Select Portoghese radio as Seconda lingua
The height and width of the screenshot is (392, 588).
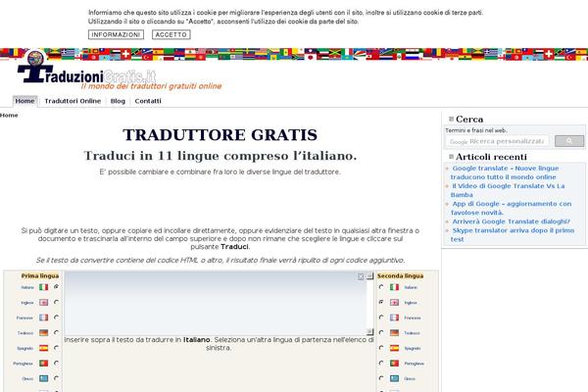pyautogui.click(x=381, y=363)
